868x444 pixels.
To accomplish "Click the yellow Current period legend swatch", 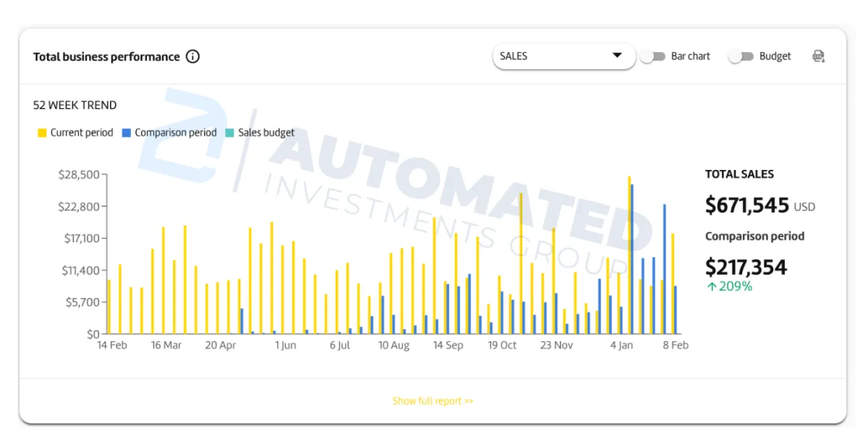I will (42, 133).
